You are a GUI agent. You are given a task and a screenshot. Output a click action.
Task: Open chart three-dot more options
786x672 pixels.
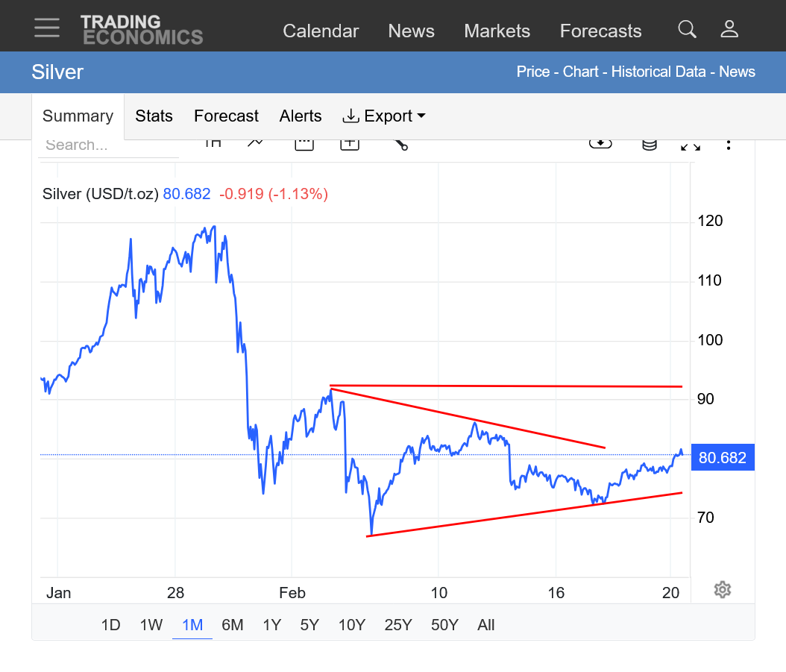pos(729,145)
